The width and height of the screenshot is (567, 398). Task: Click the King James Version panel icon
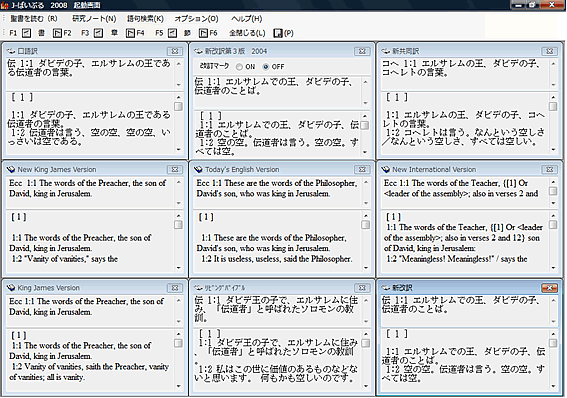(x=10, y=288)
